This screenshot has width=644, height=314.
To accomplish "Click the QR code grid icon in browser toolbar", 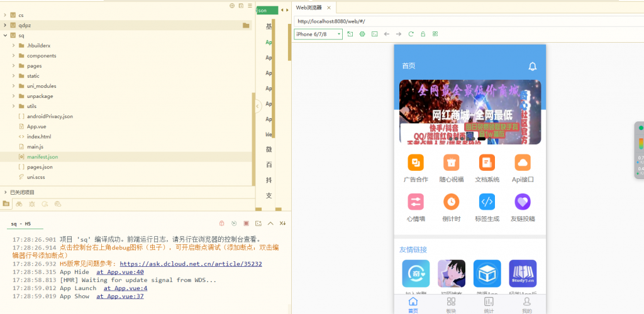I will [x=435, y=34].
